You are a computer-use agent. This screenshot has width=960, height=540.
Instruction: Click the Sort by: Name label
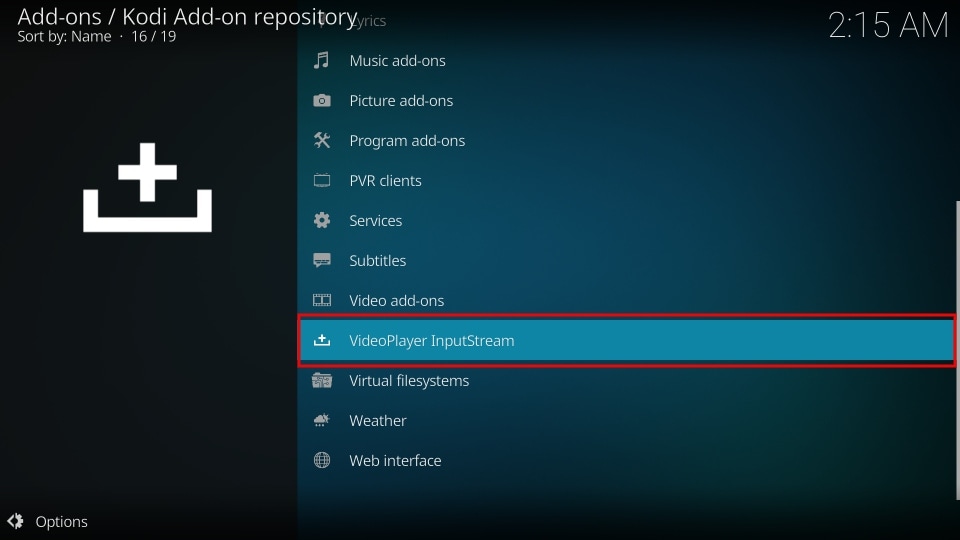[x=64, y=36]
